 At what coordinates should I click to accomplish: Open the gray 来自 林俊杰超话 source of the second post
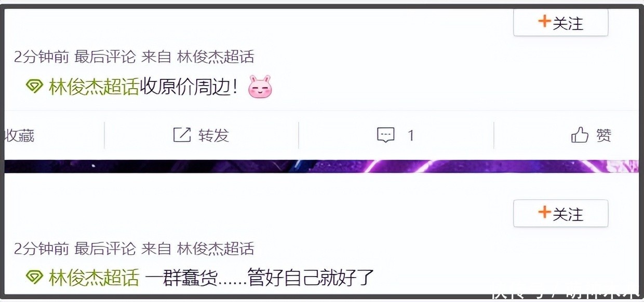pos(198,249)
